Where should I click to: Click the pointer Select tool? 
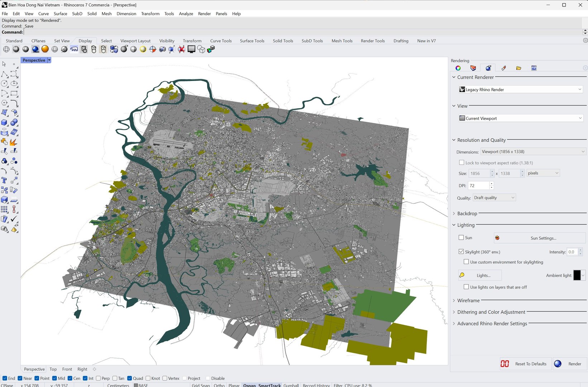tap(4, 64)
